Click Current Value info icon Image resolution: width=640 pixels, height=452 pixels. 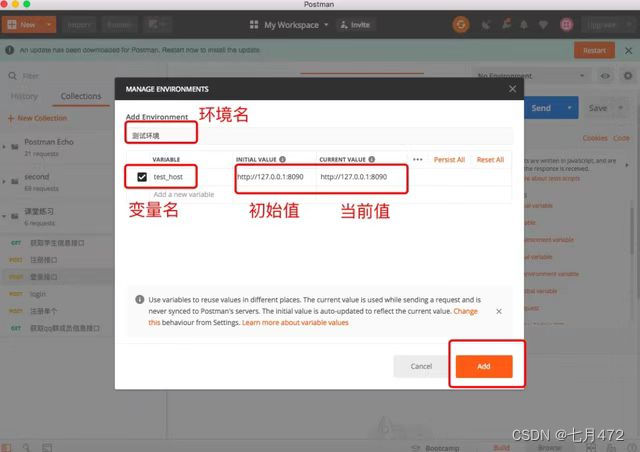[371, 159]
